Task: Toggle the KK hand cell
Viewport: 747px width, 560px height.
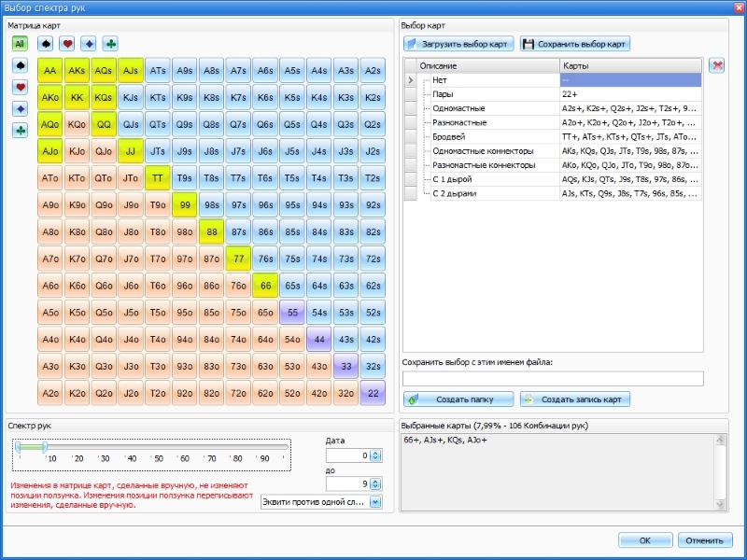Action: point(77,97)
